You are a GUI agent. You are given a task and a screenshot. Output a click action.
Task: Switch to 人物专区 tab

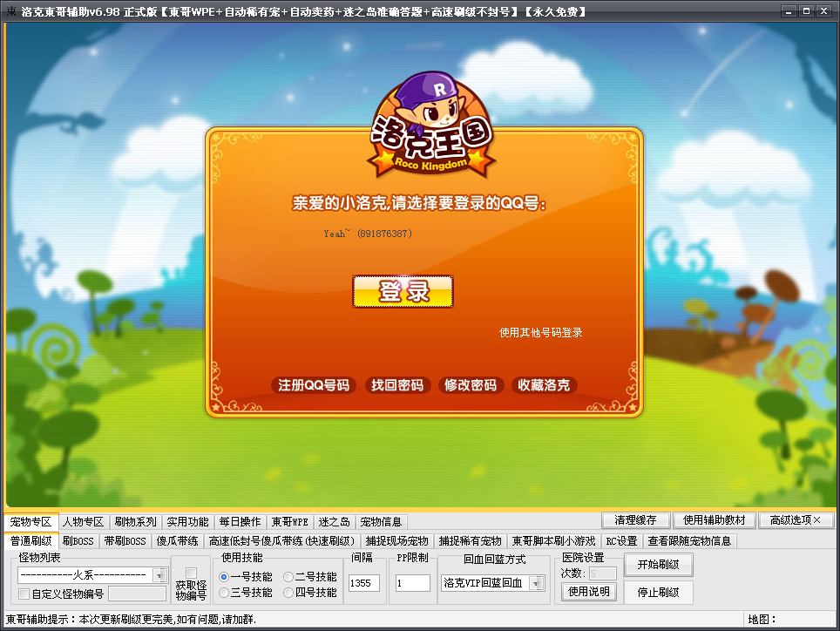(83, 522)
